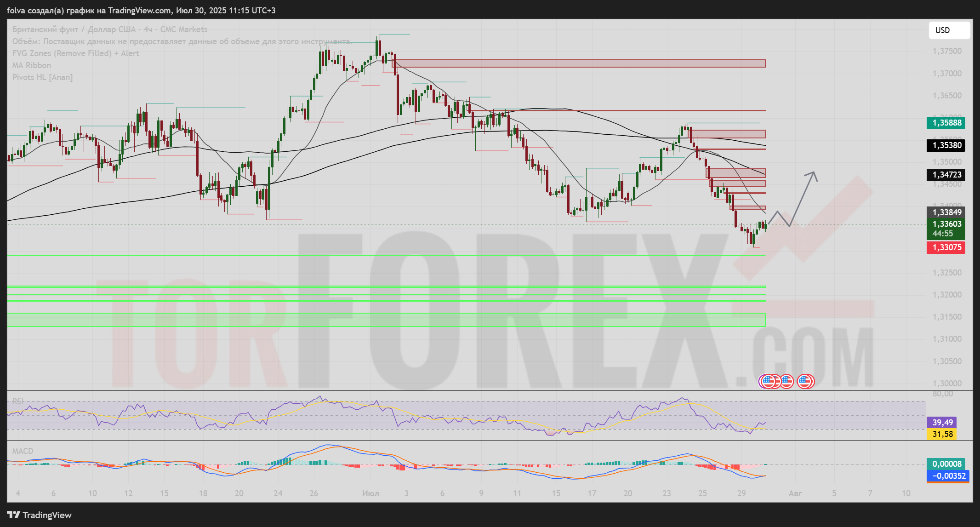Click the wide green support zone rectangle

(x=386, y=320)
